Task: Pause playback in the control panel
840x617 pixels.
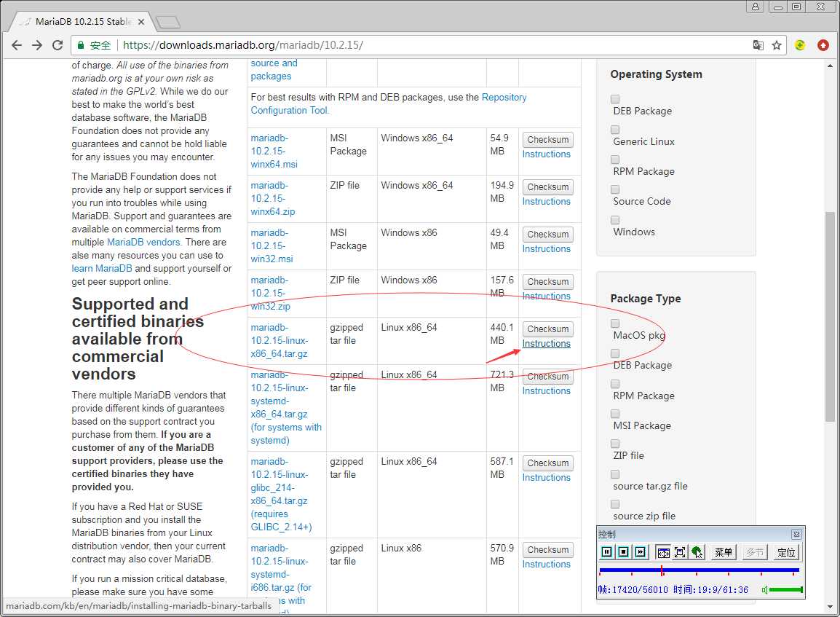Action: coord(607,551)
